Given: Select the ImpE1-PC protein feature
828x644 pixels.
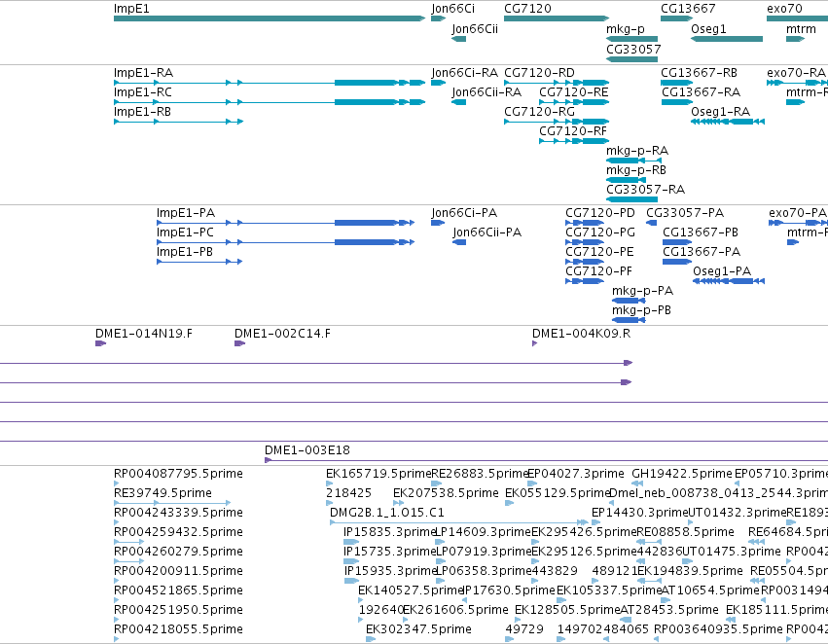Looking at the screenshot, I should tap(286, 242).
